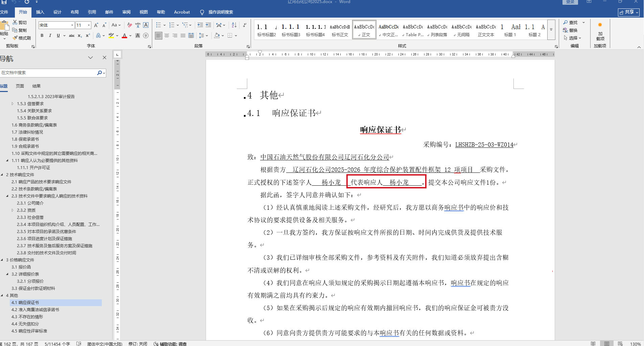This screenshot has height=346, width=644.
Task: Expand the 1.5.3 信誉要求 heading
Action: [x=13, y=104]
